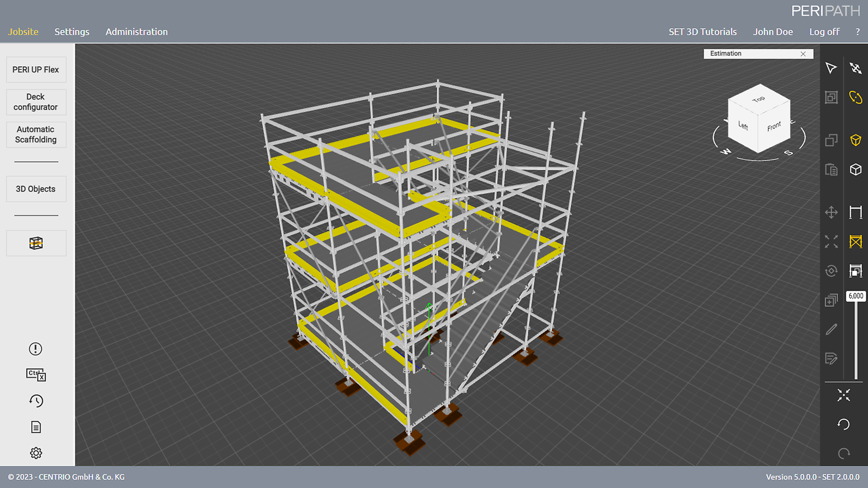This screenshot has height=488, width=868.
Task: Select the arrow pointer selection tool
Action: pos(831,68)
